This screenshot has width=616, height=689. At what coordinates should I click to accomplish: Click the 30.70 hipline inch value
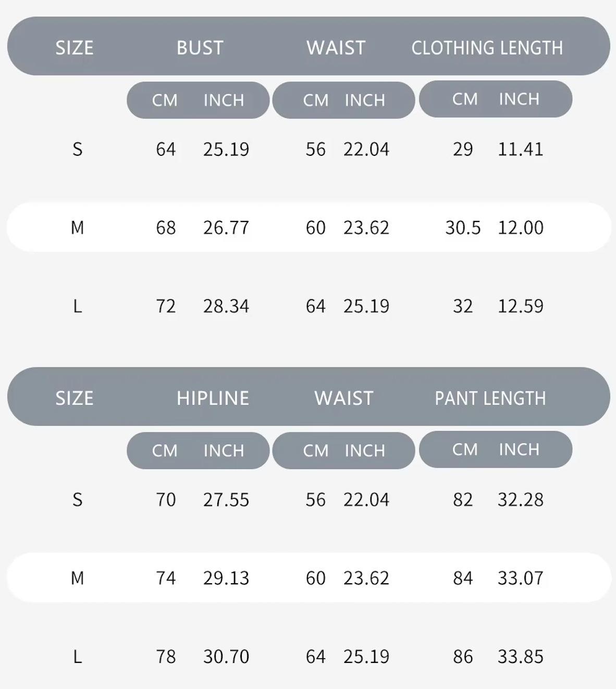point(226,656)
